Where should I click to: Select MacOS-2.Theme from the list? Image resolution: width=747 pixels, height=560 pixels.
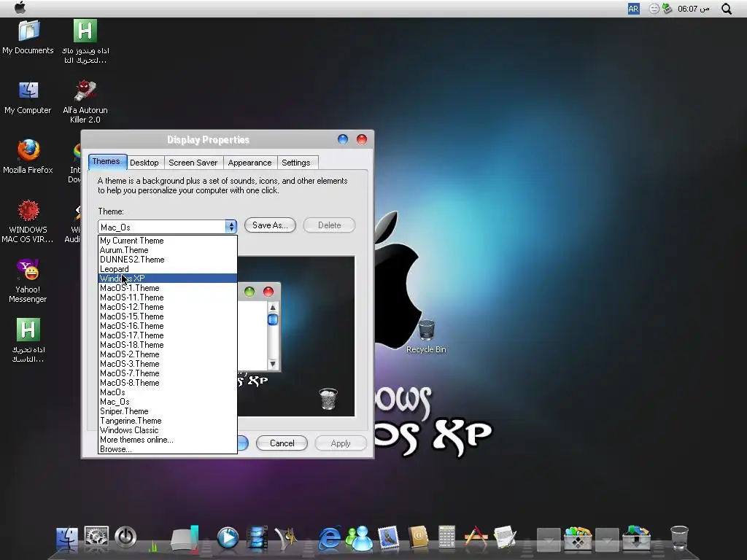[168, 354]
